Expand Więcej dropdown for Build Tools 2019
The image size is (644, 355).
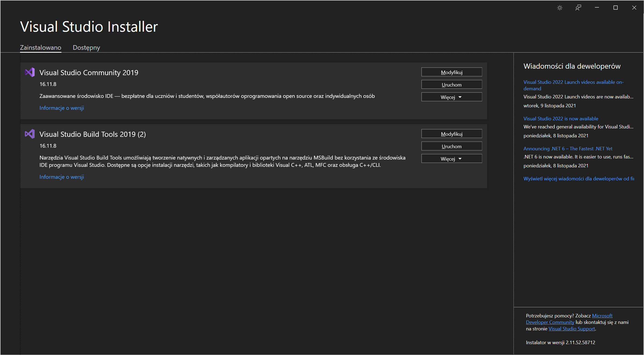(452, 159)
